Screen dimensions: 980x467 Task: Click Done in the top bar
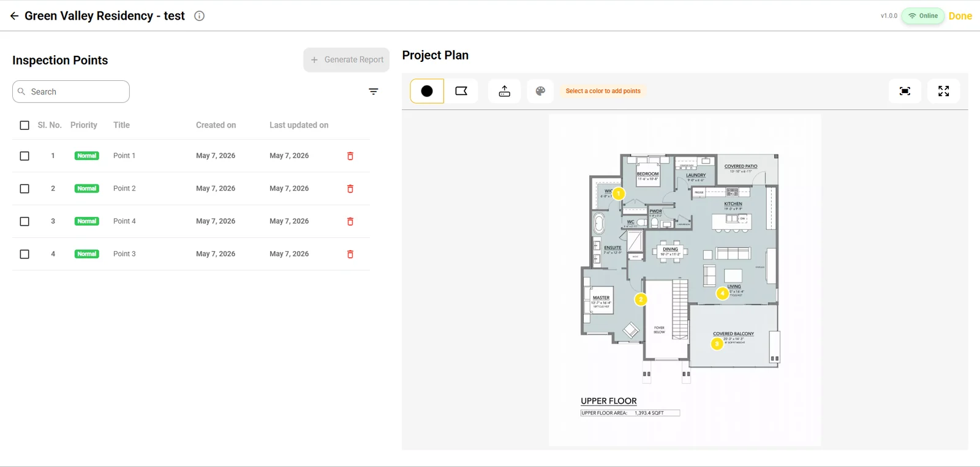(960, 16)
